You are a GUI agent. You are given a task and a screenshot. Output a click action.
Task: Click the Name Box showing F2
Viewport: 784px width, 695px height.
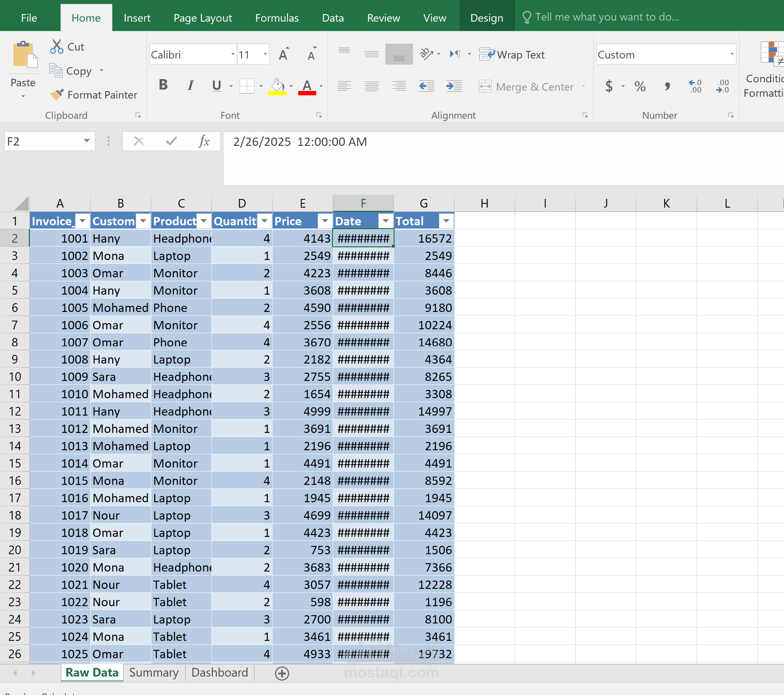[42, 142]
